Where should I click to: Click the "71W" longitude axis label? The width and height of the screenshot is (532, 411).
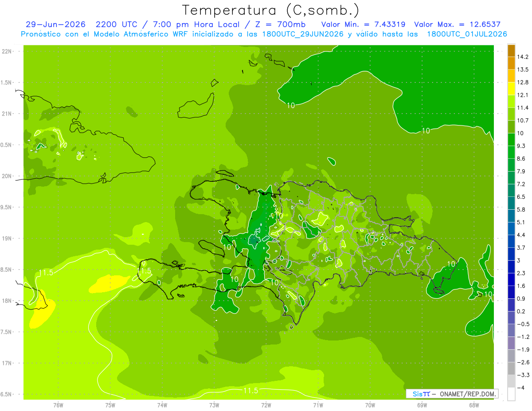318,405
